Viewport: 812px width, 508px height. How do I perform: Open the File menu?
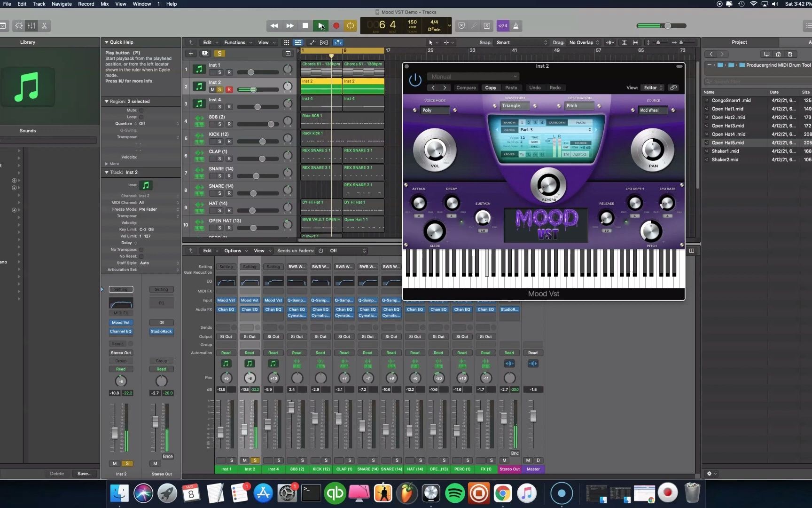(7, 4)
